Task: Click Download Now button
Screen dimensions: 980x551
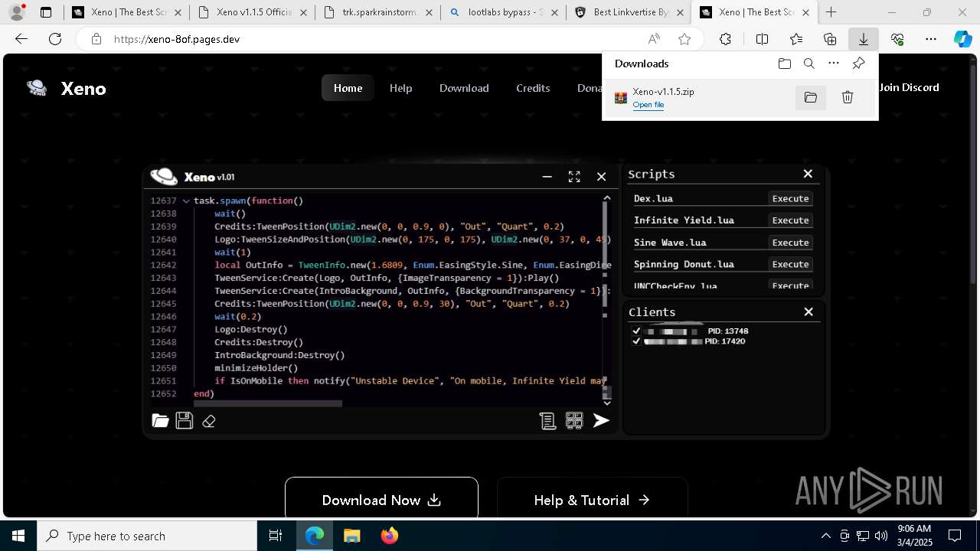Action: [x=381, y=500]
